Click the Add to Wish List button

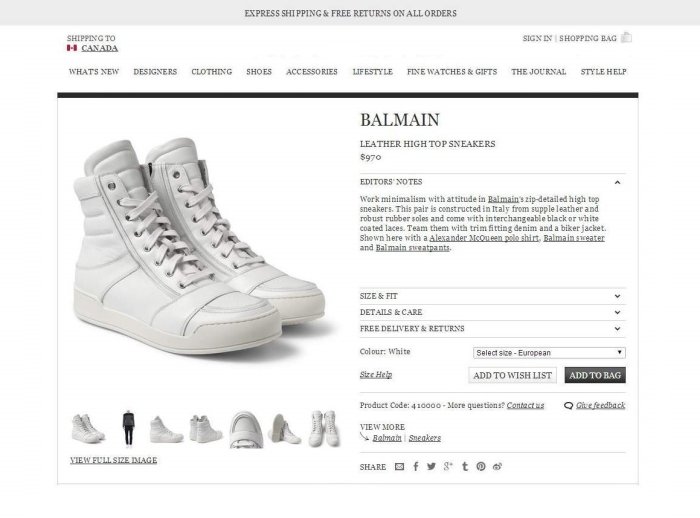coord(513,375)
